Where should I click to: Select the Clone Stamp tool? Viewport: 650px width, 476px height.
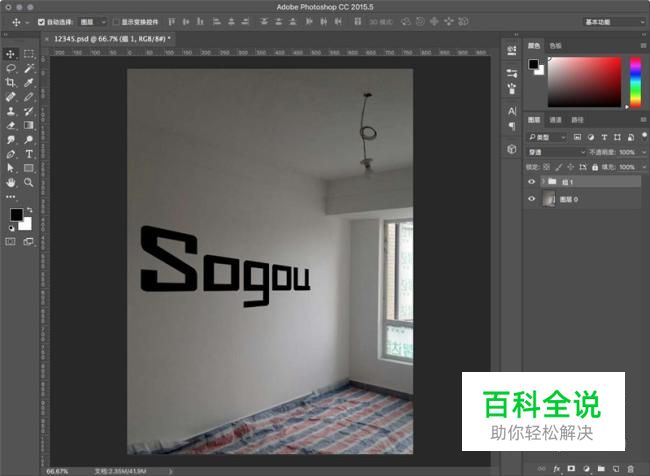click(x=10, y=111)
